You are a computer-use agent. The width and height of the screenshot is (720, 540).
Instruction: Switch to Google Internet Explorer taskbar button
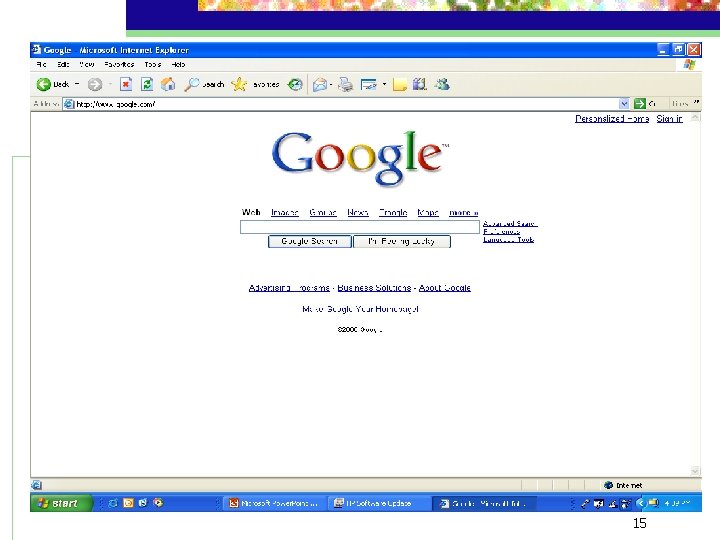click(x=482, y=503)
